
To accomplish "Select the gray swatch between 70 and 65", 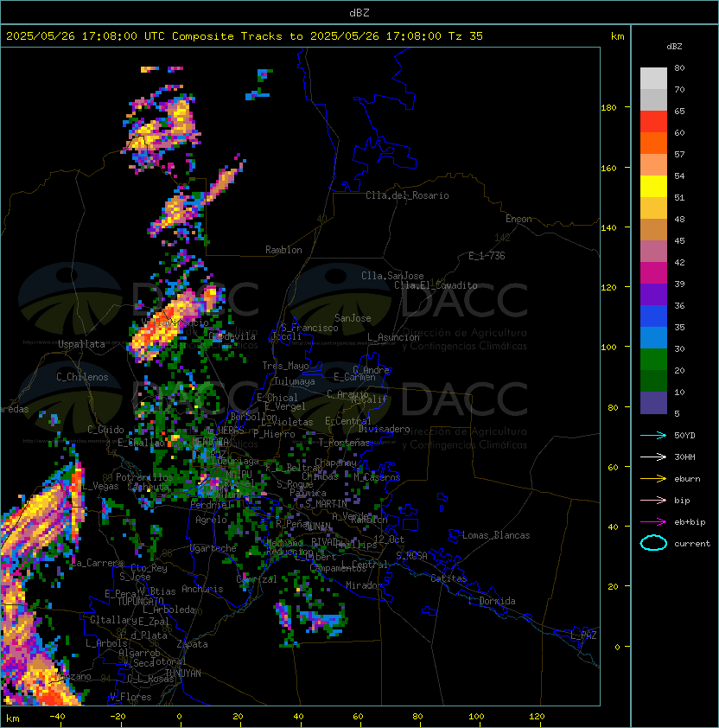I will (653, 99).
